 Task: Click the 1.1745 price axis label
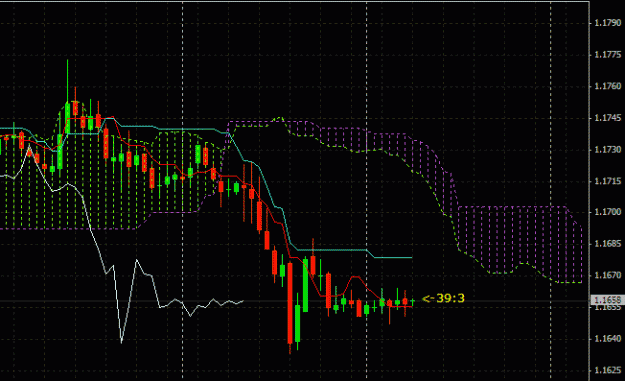pyautogui.click(x=607, y=118)
